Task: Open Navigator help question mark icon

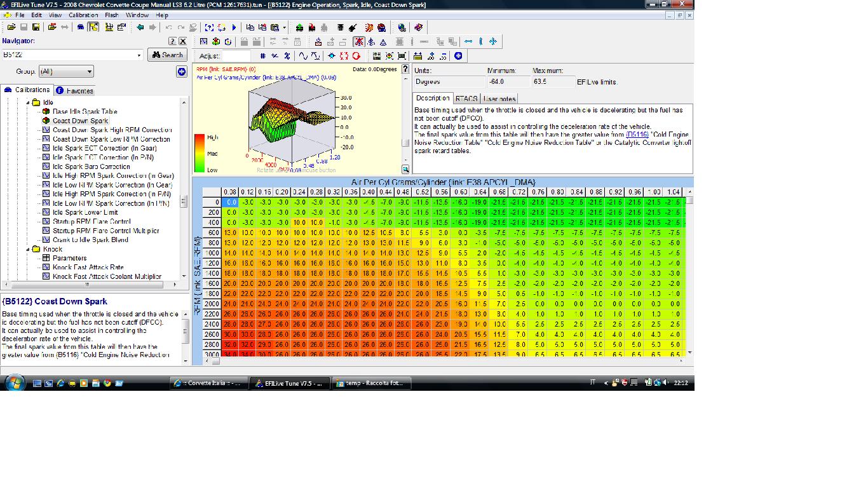Action: click(x=172, y=41)
